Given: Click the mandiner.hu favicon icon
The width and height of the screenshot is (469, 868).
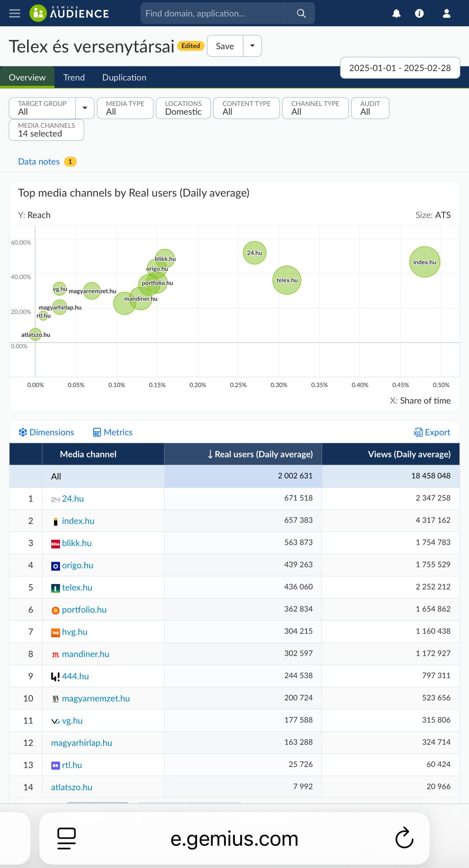Looking at the screenshot, I should tap(55, 654).
